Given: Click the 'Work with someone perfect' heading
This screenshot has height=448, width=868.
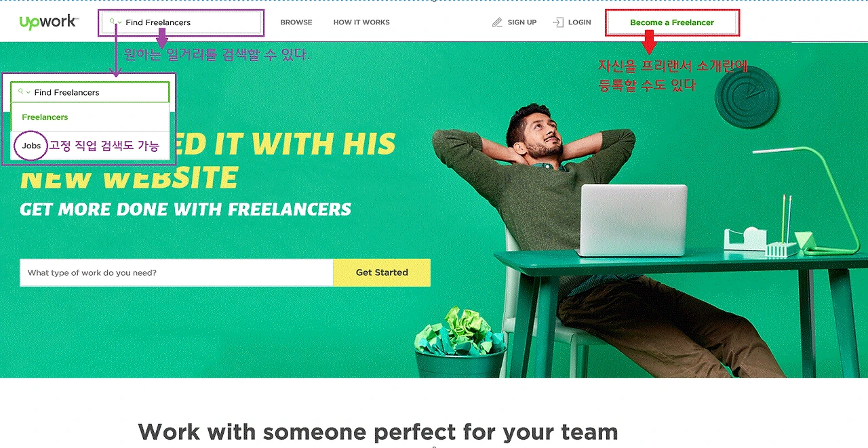Looking at the screenshot, I should point(378,432).
